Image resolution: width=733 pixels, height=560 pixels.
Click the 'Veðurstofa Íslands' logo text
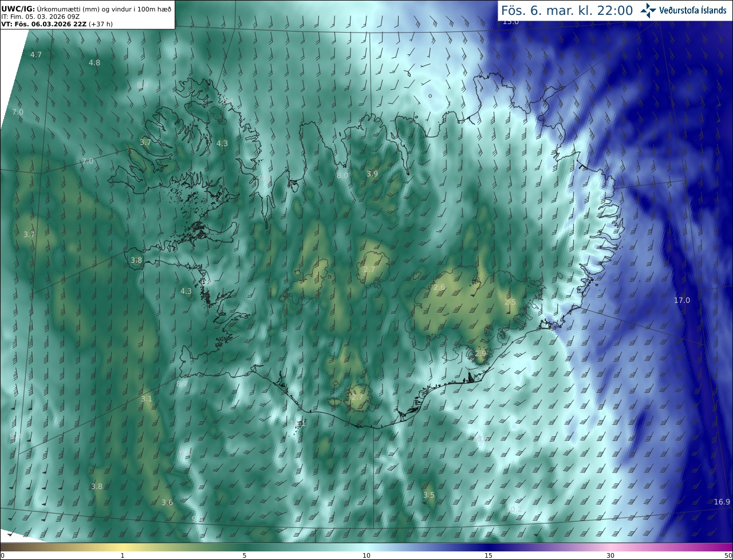pyautogui.click(x=692, y=10)
